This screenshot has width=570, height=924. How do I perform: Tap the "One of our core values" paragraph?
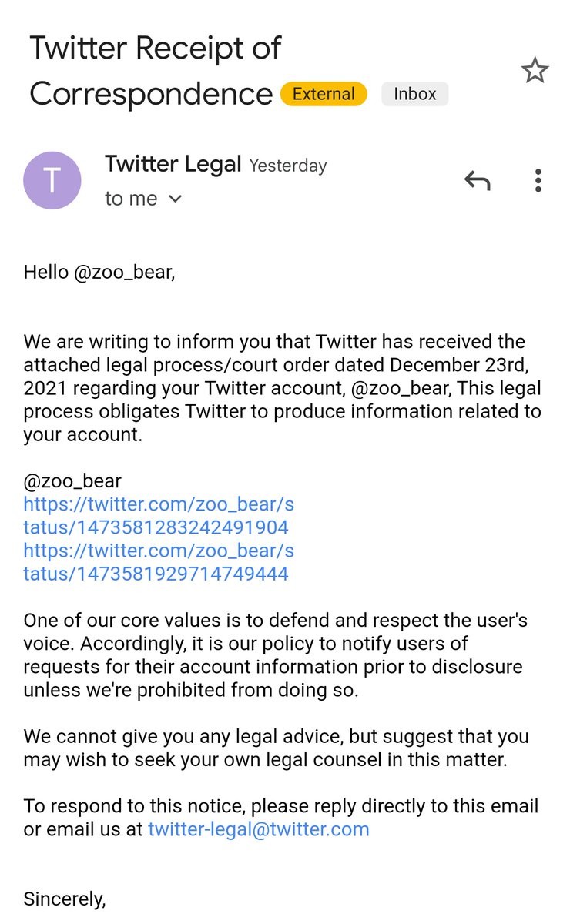tap(275, 654)
